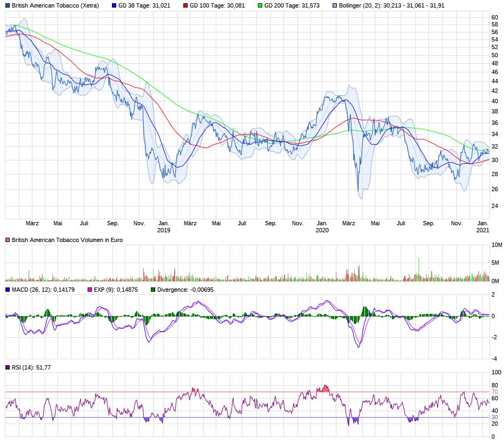Select the 'GD 38 Tage: 31,021' label

click(144, 5)
